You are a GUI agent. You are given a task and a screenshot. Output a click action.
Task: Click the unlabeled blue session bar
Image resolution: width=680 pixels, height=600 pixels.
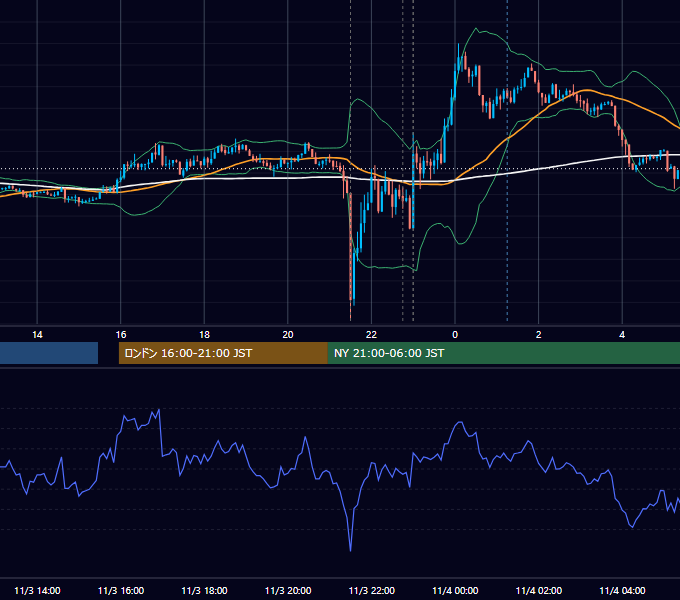(x=49, y=353)
